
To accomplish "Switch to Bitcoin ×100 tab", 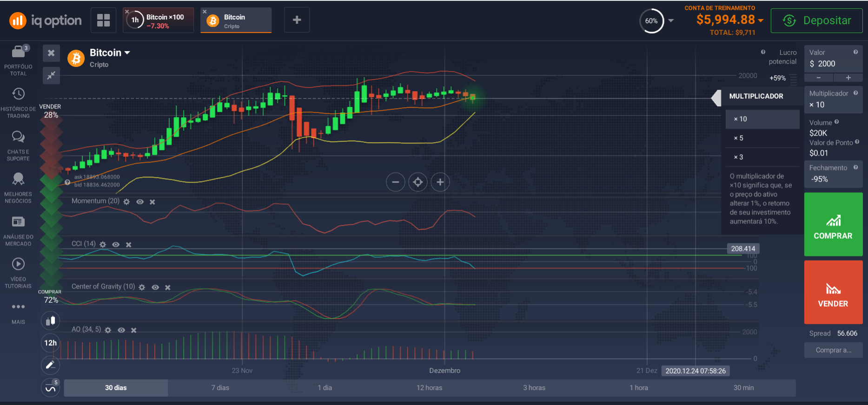I will coord(159,20).
